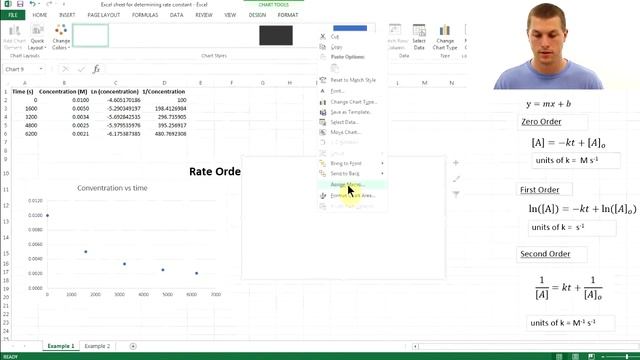This screenshot has height=360, width=640.
Task: Choose Reset to Match Style
Action: coord(353,80)
